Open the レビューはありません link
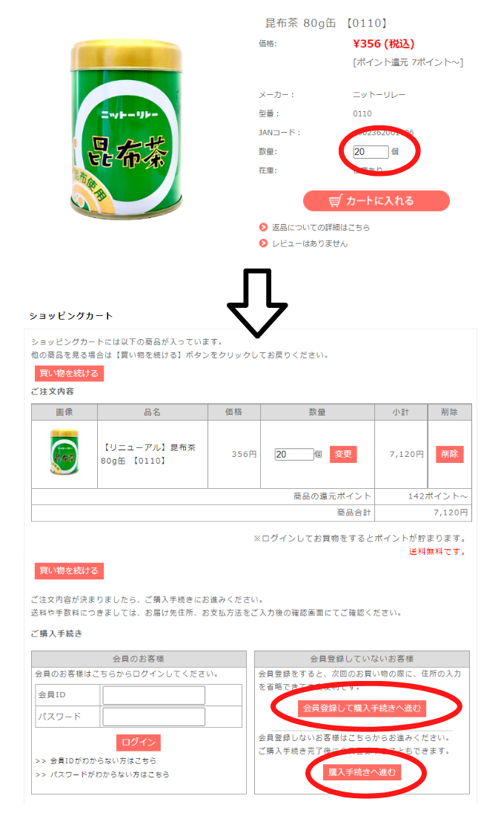The width and height of the screenshot is (504, 816). (x=310, y=243)
